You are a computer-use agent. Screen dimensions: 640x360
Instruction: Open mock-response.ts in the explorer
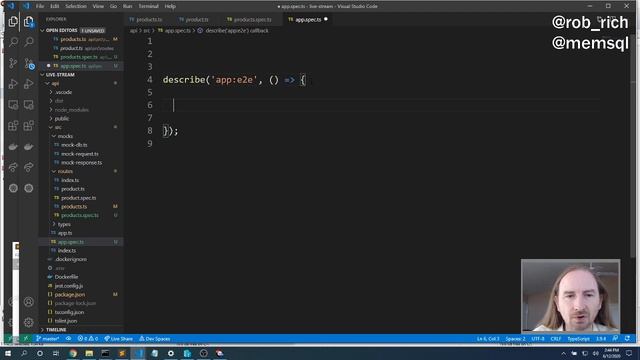[81, 162]
